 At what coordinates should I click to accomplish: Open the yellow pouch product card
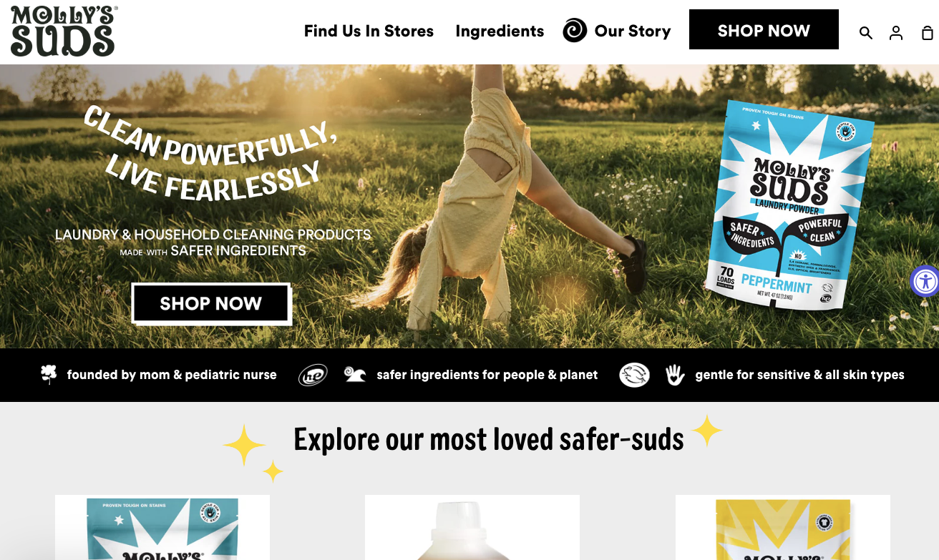(x=783, y=527)
